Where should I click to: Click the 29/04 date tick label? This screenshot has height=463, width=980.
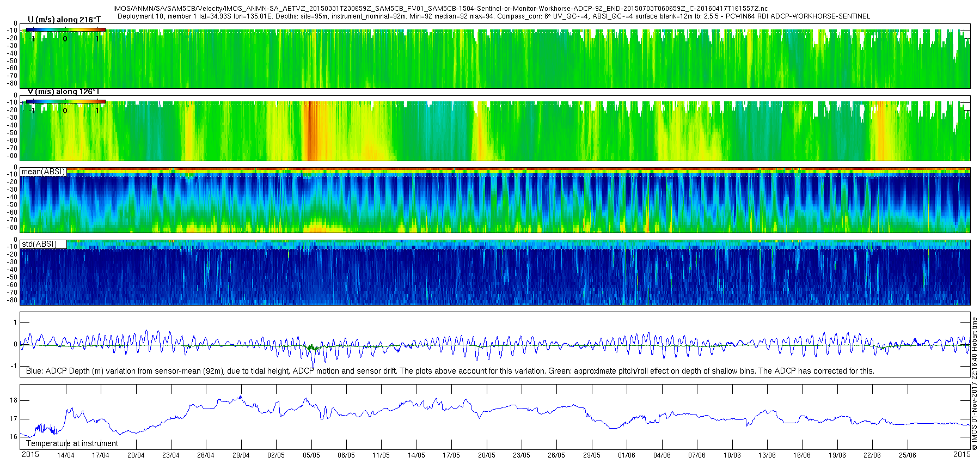pyautogui.click(x=241, y=455)
